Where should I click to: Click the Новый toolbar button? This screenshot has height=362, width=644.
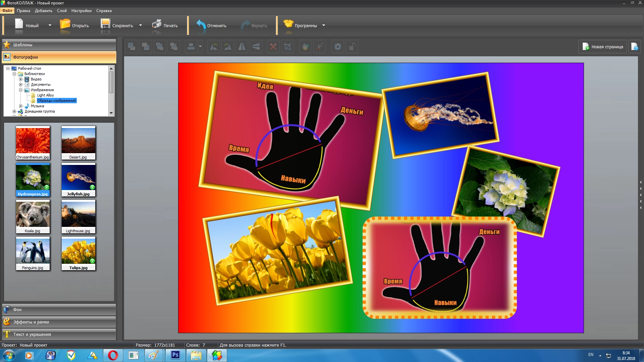tap(27, 25)
